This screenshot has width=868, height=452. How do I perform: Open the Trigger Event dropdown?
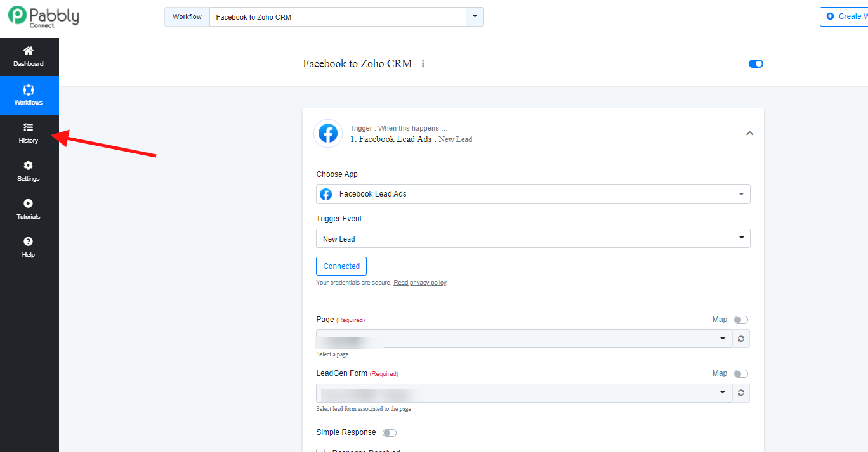click(x=533, y=238)
